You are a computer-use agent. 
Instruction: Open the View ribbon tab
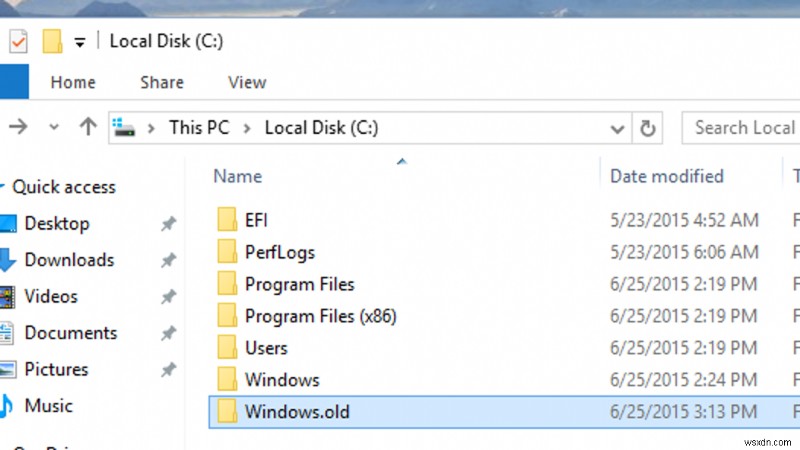tap(246, 83)
